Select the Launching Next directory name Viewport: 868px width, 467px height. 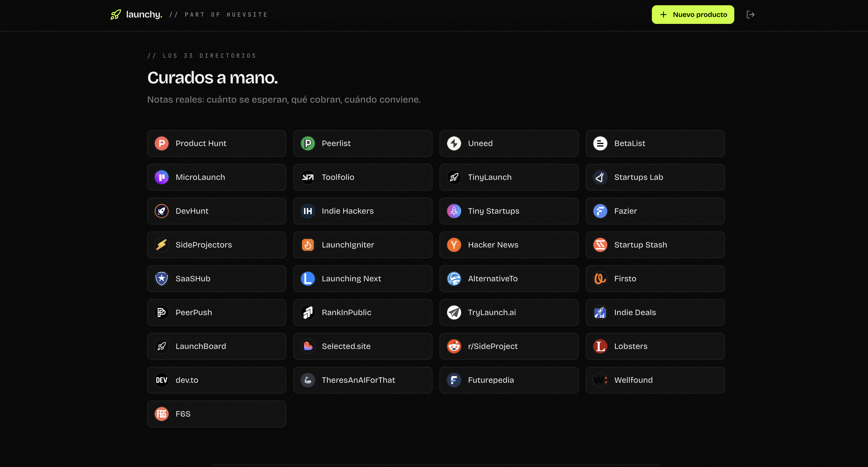click(352, 278)
